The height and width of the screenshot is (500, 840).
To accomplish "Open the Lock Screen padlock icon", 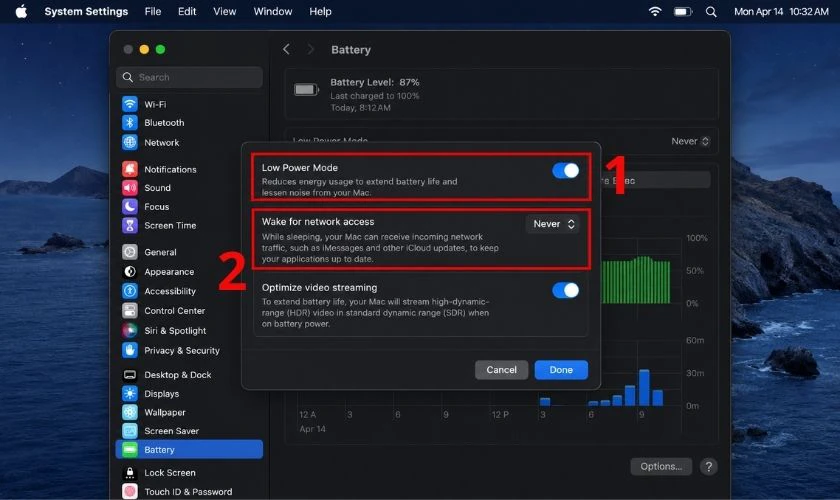I will tap(130, 473).
